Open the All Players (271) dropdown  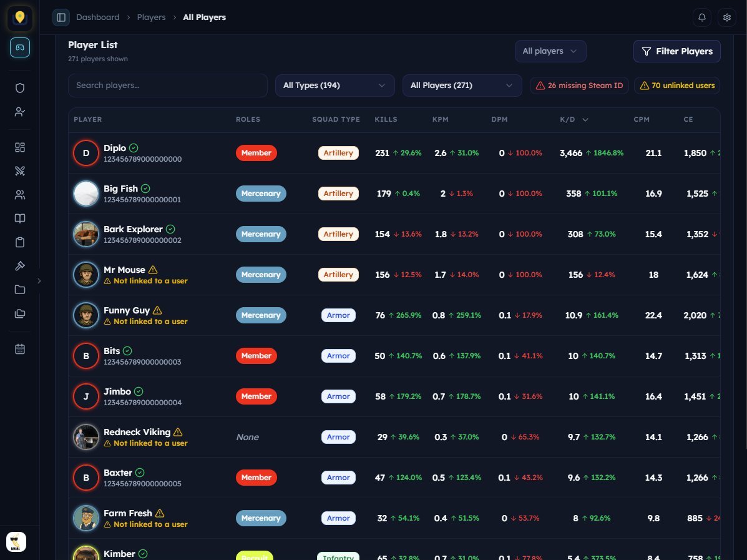pos(462,86)
